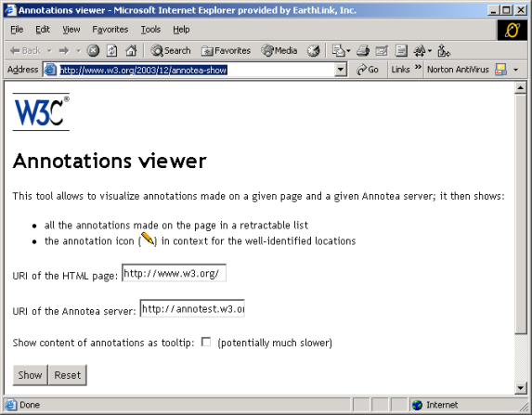
Task: Click the URI of Annotea server field
Action: pos(192,308)
